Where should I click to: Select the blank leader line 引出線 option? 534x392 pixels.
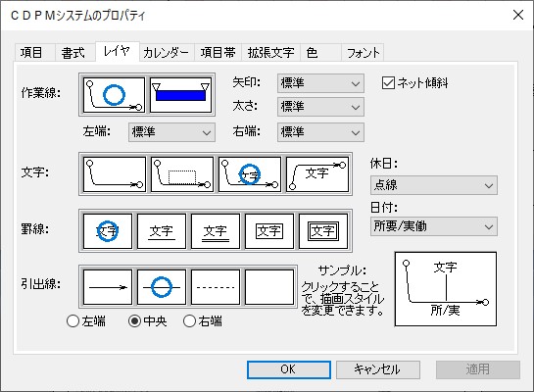point(269,287)
